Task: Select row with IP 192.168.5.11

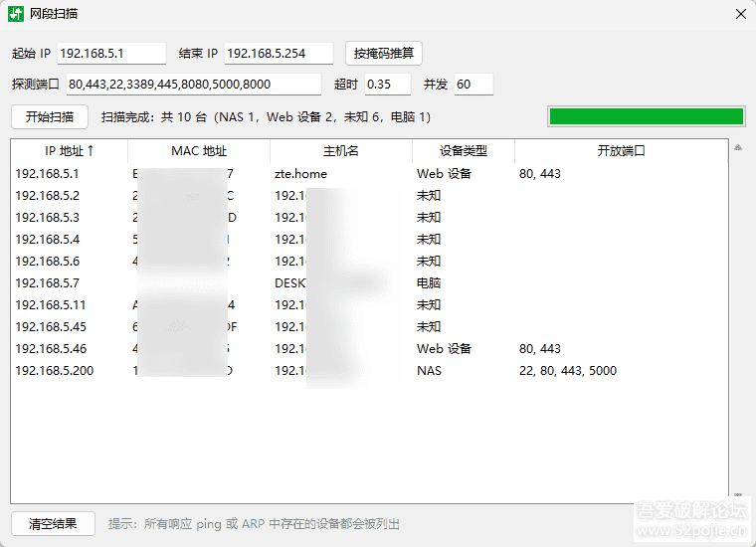Action: [x=369, y=305]
